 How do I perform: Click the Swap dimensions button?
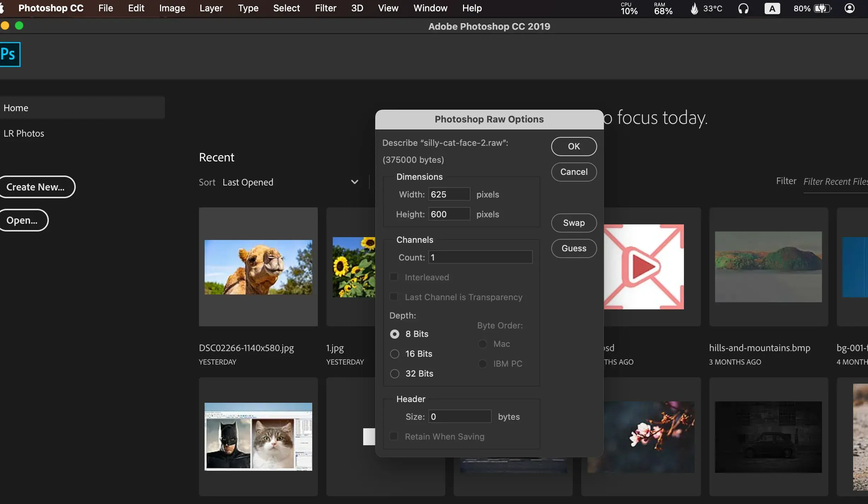pos(574,223)
